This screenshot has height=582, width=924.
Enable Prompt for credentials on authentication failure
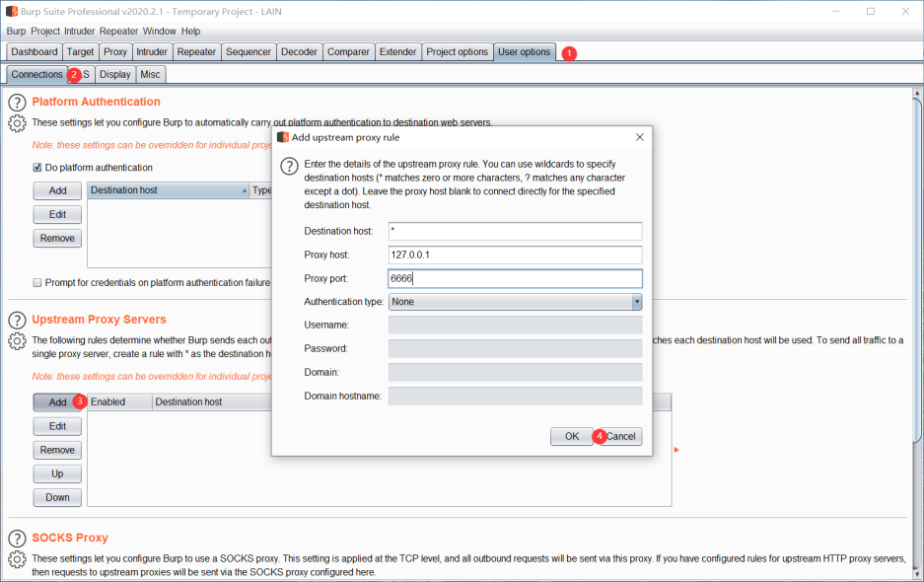click(x=37, y=282)
